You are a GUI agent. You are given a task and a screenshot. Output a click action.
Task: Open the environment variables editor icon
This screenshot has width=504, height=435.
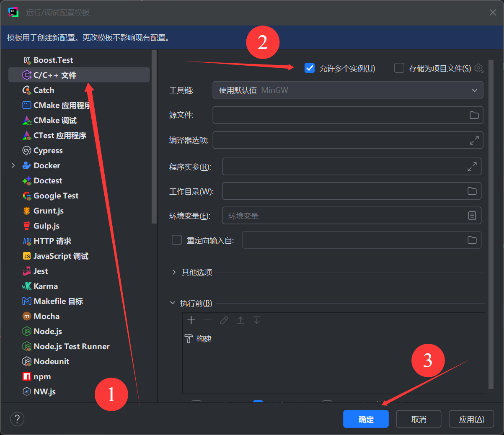pos(472,216)
